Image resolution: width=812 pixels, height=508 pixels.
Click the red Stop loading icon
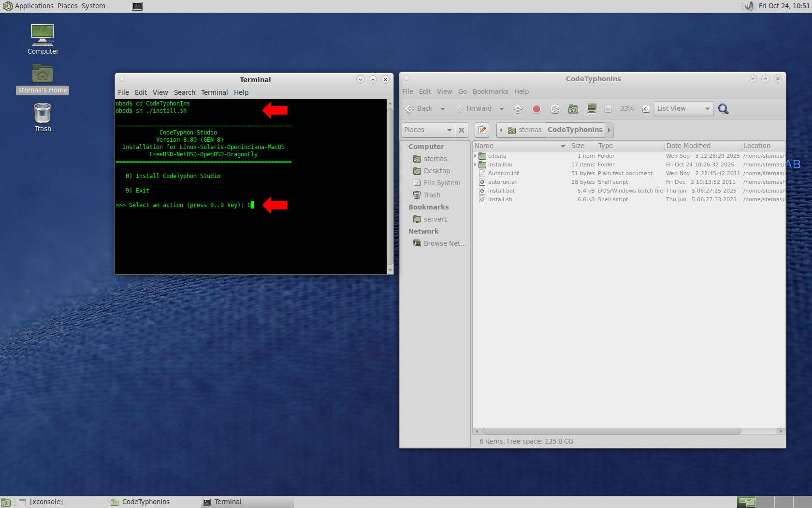(x=536, y=109)
